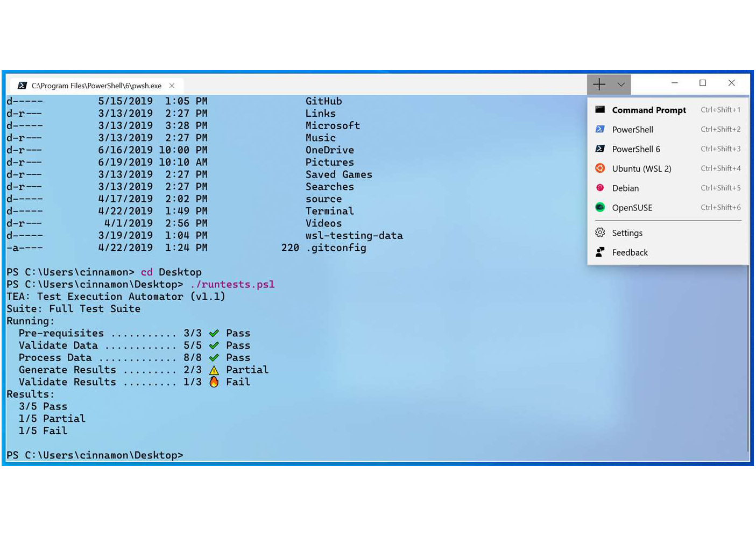Click the Searches directory name
The width and height of the screenshot is (756, 536).
point(330,187)
